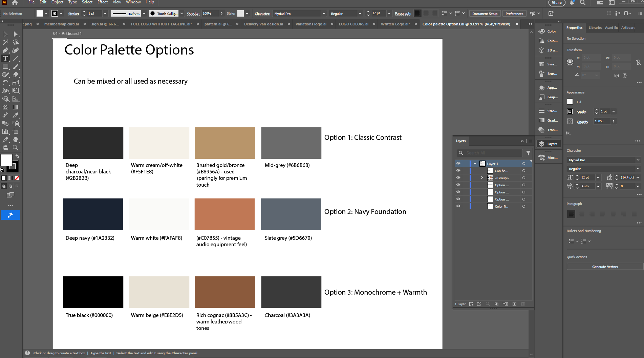Hide the 'Can be...' layer item
644x358 pixels.
click(458, 171)
